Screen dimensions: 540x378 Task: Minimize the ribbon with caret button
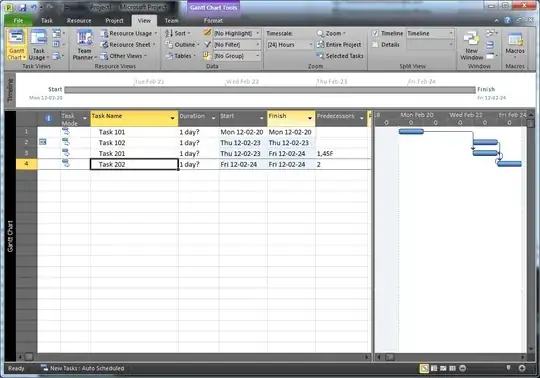(x=496, y=21)
